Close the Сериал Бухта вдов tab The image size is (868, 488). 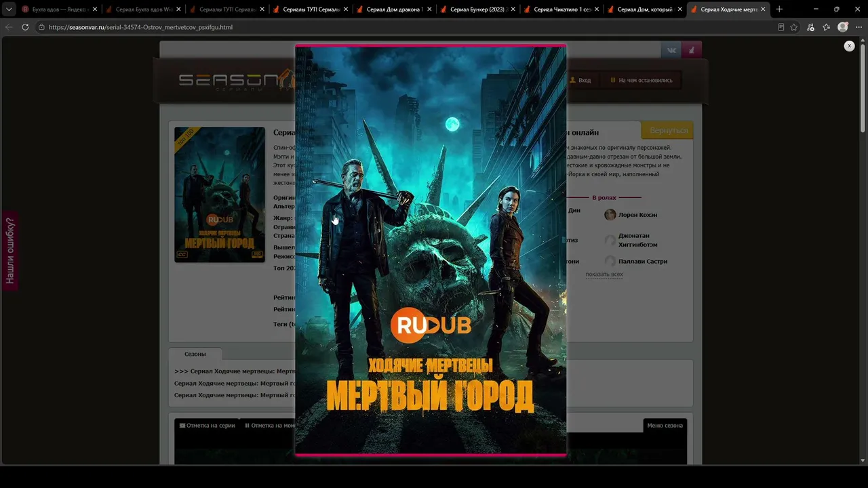coord(178,9)
